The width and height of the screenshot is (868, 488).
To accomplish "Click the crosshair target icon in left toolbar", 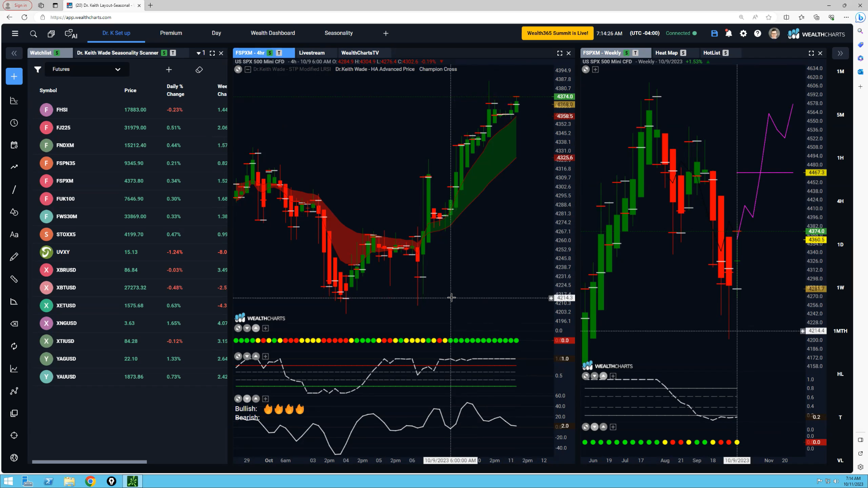I will pos(14,436).
